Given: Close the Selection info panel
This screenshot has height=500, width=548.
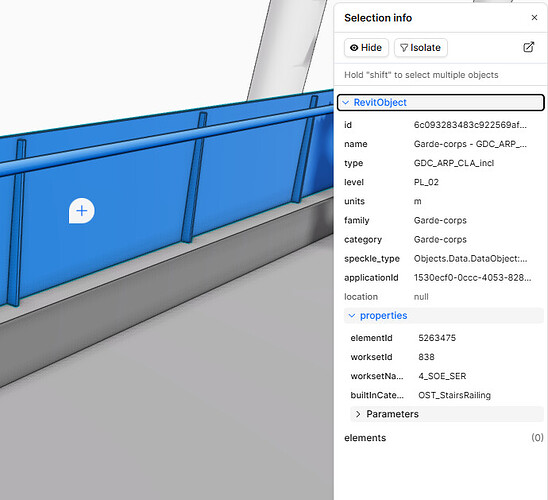Looking at the screenshot, I should click(534, 17).
